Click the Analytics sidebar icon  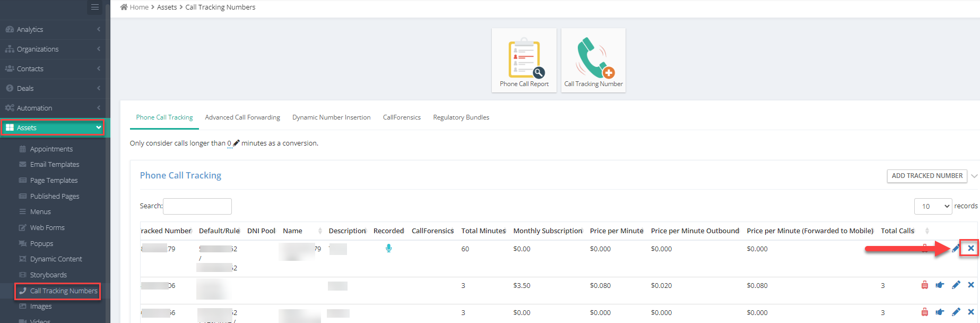click(10, 29)
